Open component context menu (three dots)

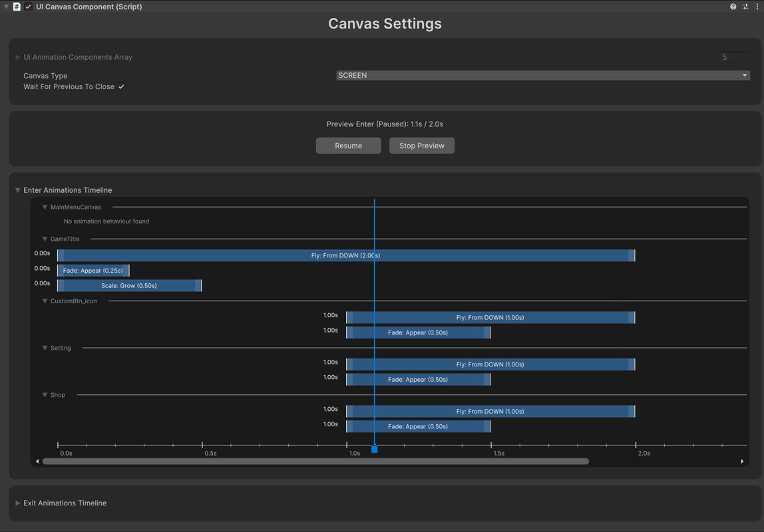pyautogui.click(x=757, y=7)
